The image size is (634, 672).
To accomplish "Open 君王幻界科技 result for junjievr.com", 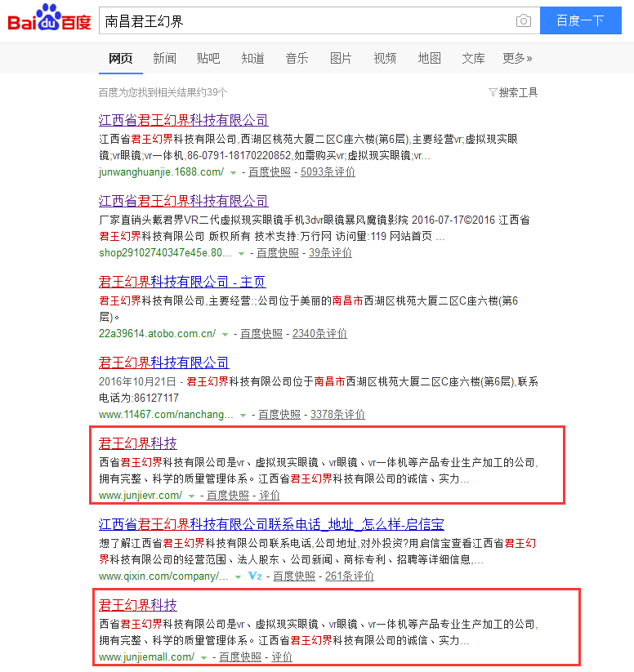I will tap(138, 443).
